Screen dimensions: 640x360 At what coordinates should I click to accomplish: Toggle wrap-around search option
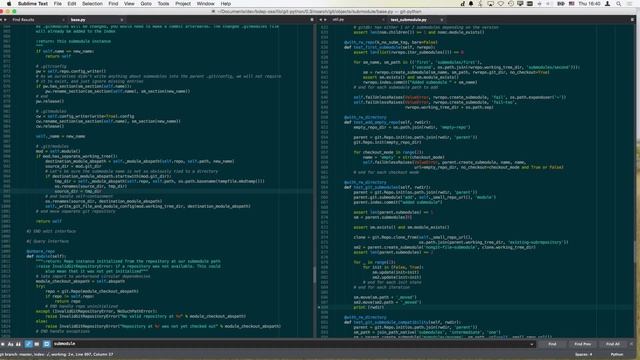[x=28, y=344]
